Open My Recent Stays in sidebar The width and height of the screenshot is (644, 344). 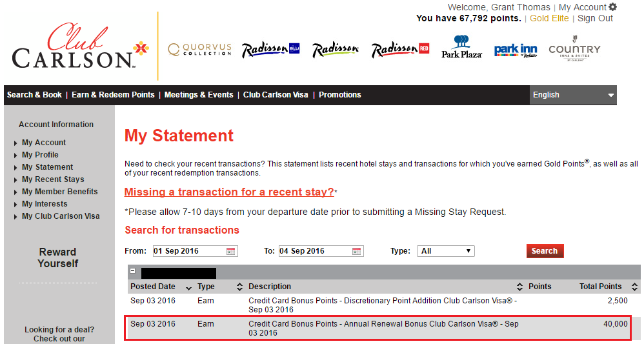point(53,179)
